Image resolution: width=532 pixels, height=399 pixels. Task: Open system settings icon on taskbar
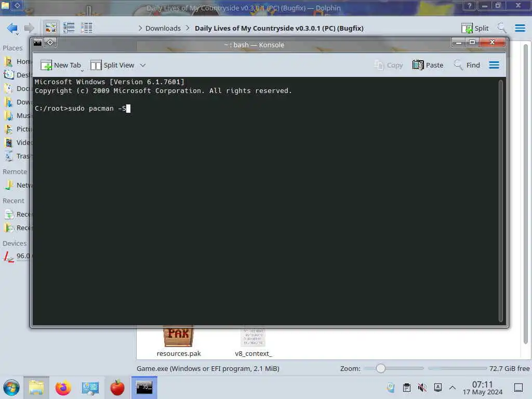coord(90,388)
